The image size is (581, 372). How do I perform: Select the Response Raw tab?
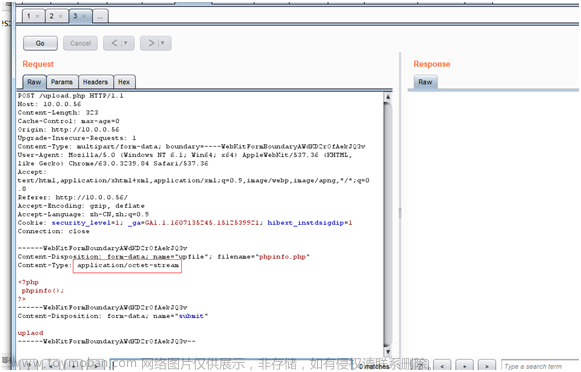425,82
